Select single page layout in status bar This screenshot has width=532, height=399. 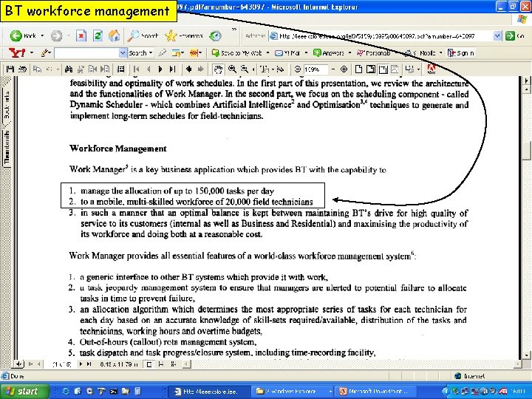click(x=149, y=364)
